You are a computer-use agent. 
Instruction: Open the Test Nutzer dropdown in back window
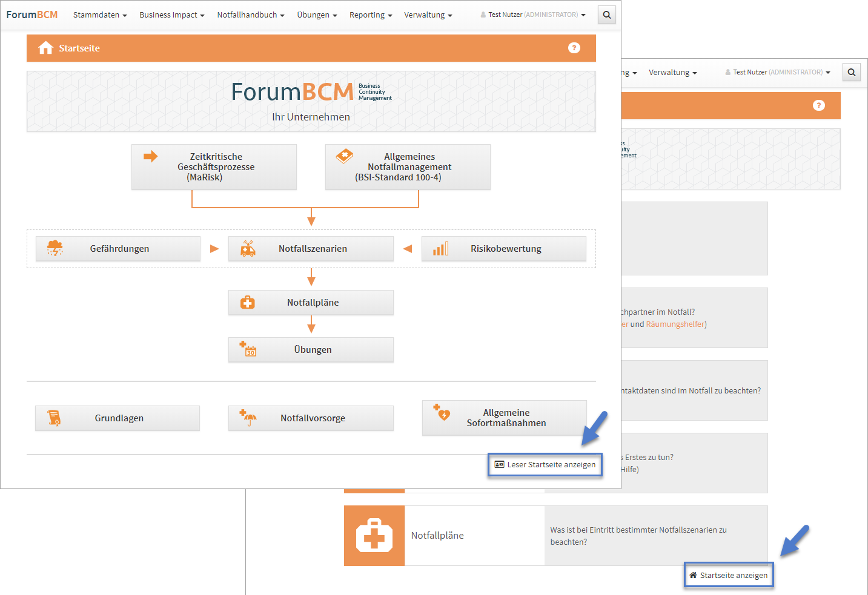pyautogui.click(x=778, y=72)
